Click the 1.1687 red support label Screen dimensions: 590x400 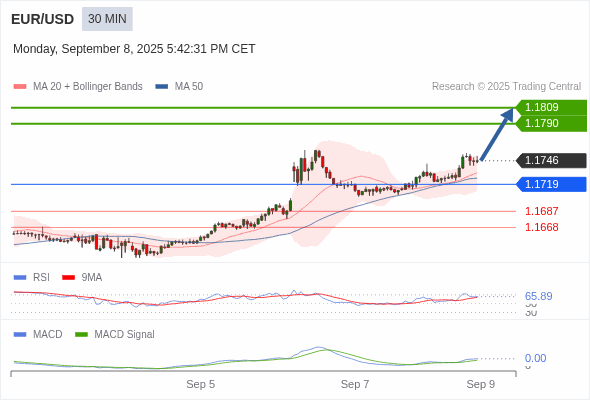tap(541, 211)
